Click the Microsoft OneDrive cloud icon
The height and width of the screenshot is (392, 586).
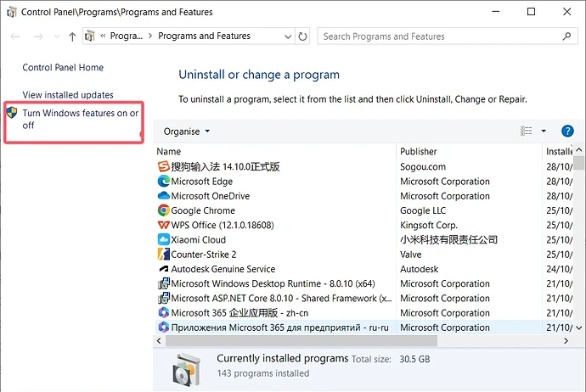(164, 196)
